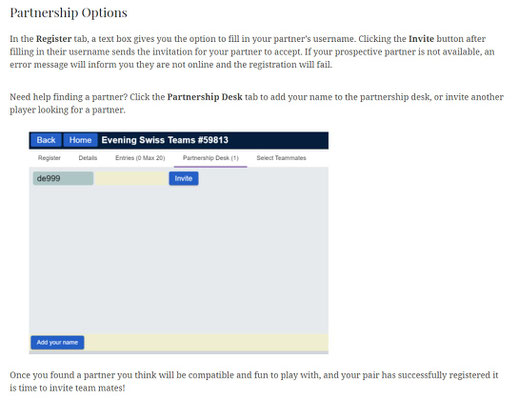
Task: Open the Partnership Desk (1) tab
Action: point(211,158)
